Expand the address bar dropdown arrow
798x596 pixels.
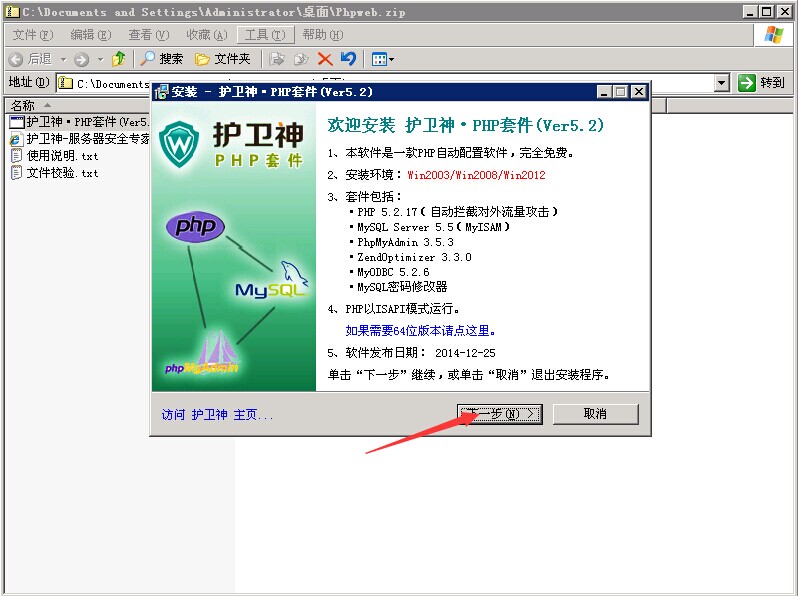[722, 82]
